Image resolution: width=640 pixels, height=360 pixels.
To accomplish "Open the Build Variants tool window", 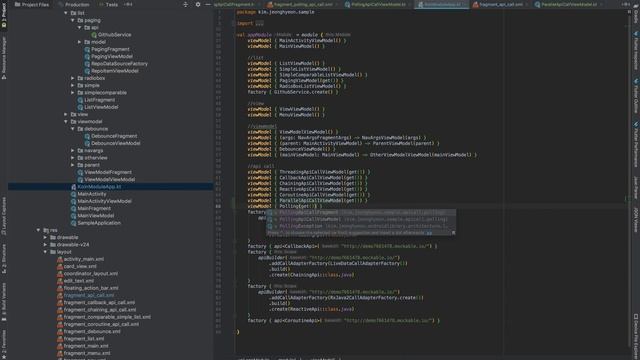I will pos(4,302).
